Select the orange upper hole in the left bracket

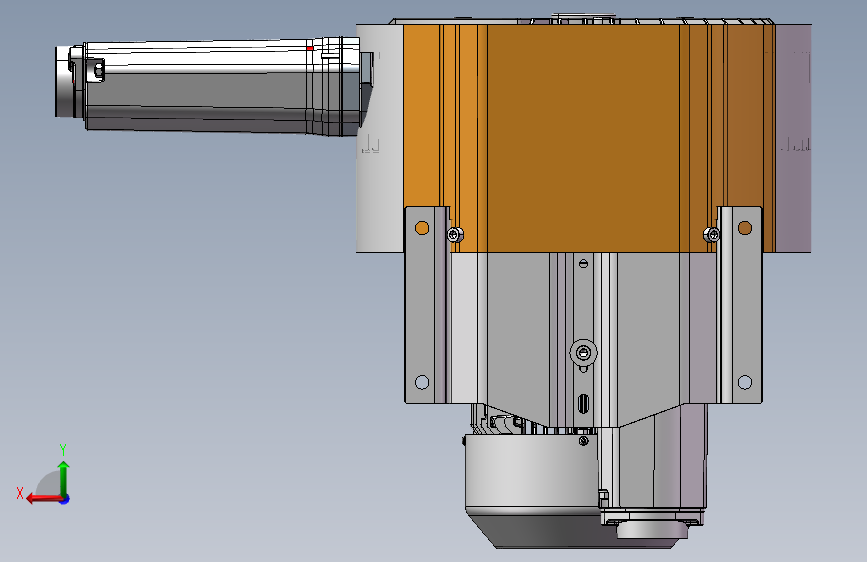click(422, 228)
